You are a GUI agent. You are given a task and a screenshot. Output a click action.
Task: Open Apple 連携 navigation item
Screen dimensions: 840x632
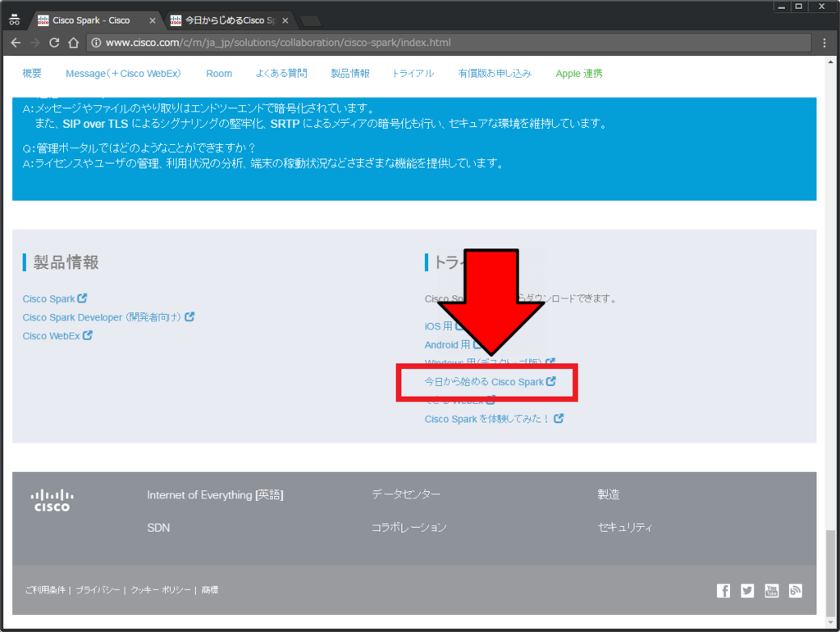coord(579,73)
